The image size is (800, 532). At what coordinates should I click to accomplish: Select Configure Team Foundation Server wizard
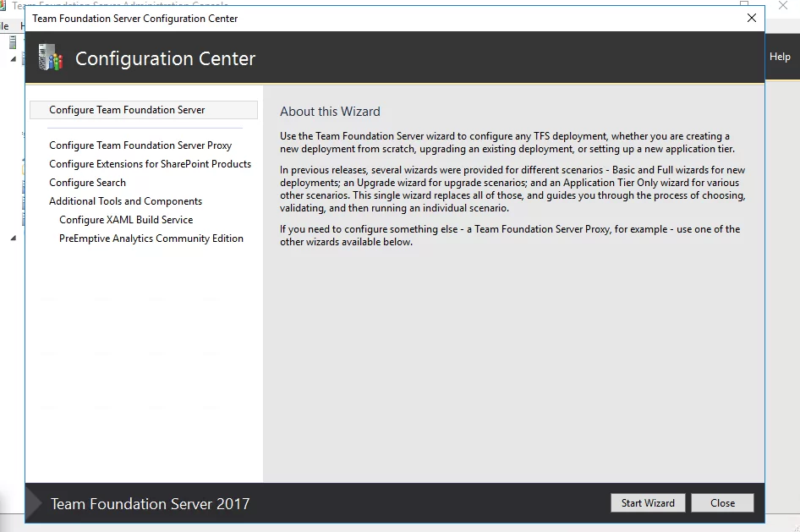[144, 110]
